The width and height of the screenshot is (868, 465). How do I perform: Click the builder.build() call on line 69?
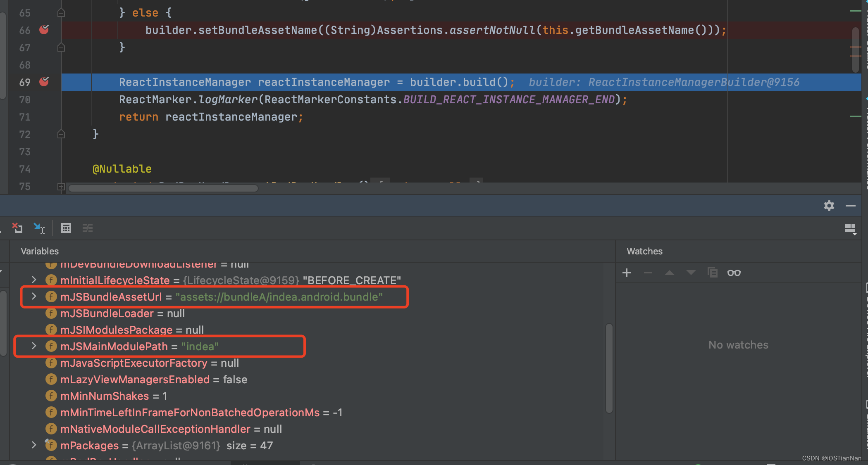(x=459, y=82)
